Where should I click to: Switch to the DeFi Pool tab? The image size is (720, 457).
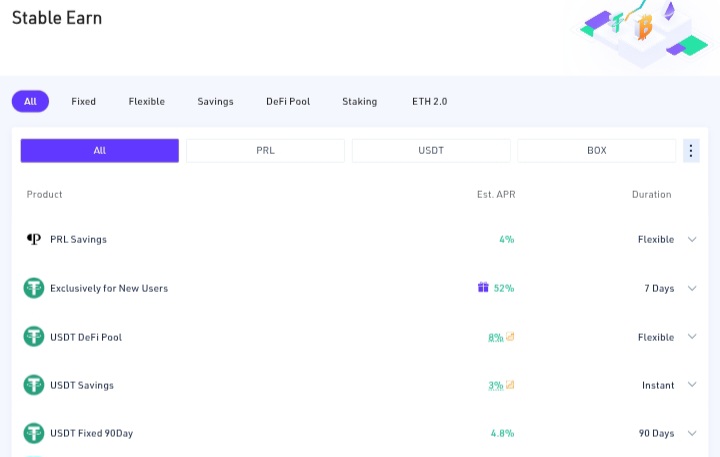coord(288,102)
